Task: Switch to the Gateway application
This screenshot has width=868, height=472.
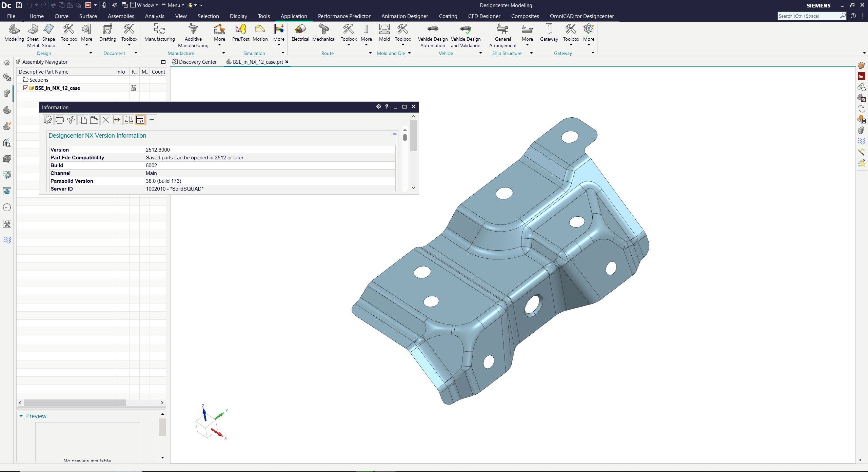Action: [x=549, y=33]
